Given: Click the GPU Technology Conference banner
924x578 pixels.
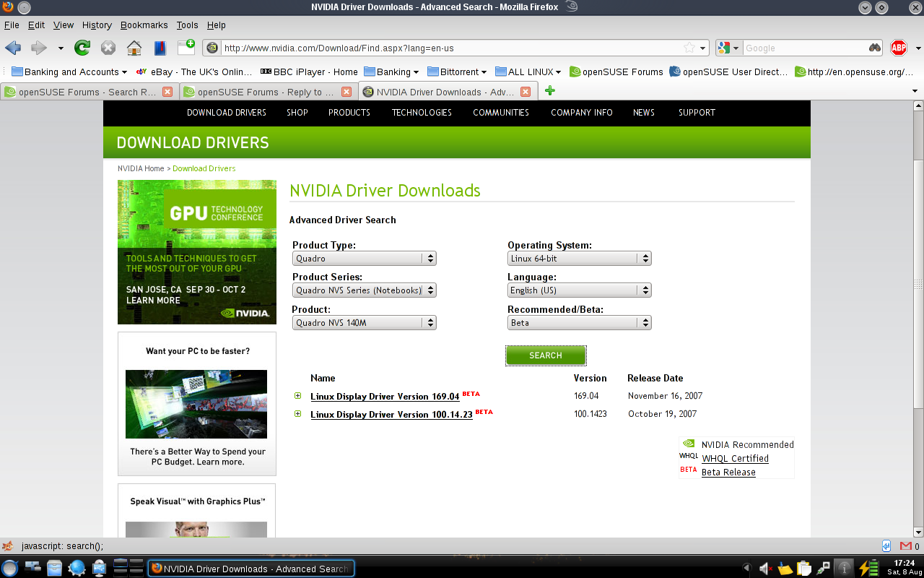Looking at the screenshot, I should point(197,252).
